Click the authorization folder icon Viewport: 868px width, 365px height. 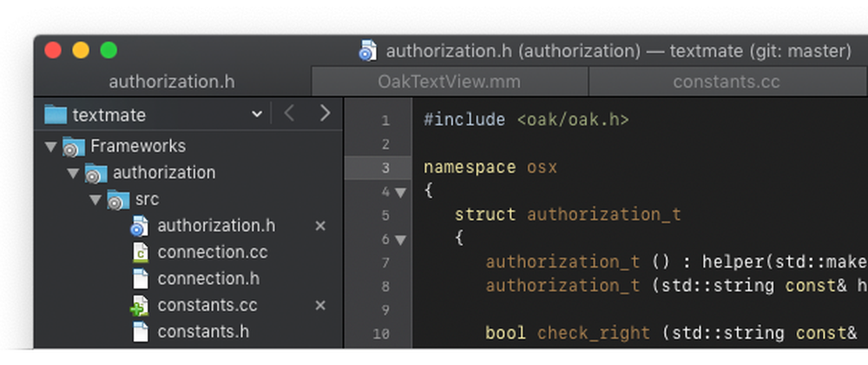tap(95, 173)
